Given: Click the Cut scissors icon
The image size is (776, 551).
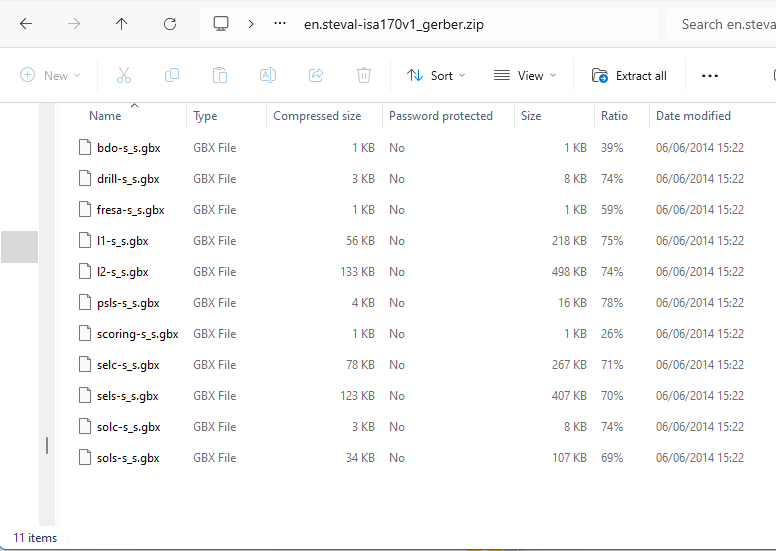Looking at the screenshot, I should 124,75.
